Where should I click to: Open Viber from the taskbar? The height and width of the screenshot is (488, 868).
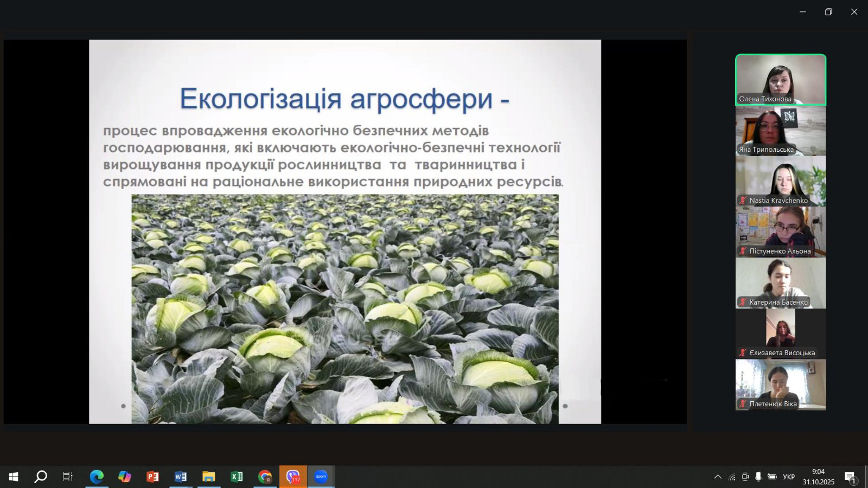(293, 477)
